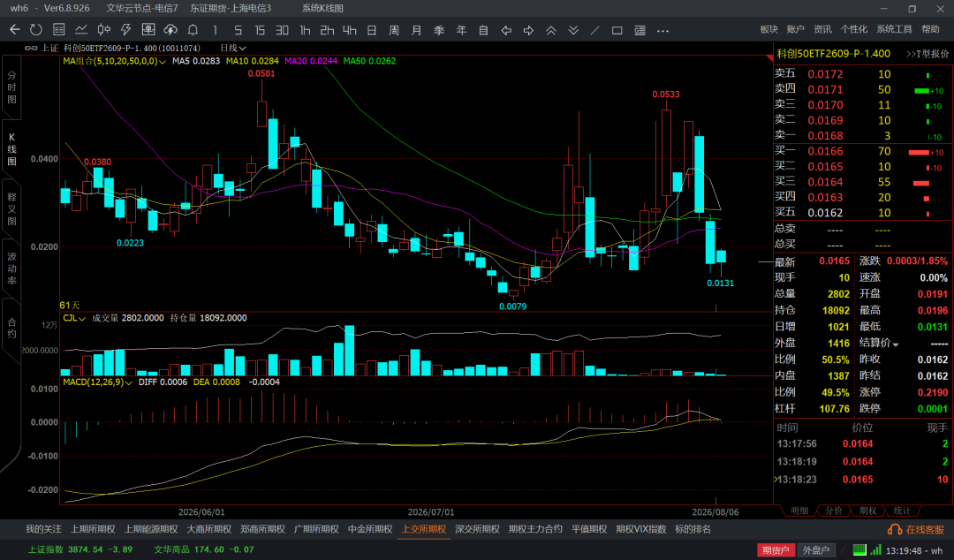Expand the CJL volume indicator dropdown

[x=74, y=318]
